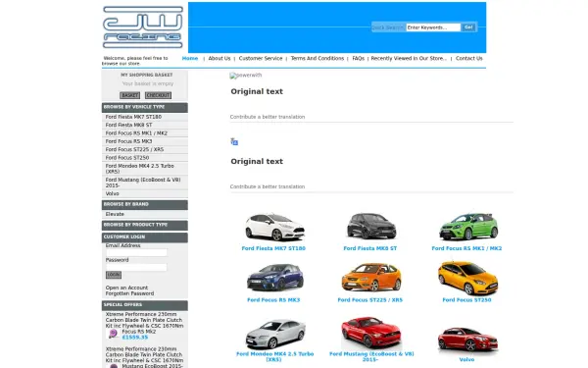Open Terms And Conditions page
The height and width of the screenshot is (368, 588).
[x=318, y=58]
